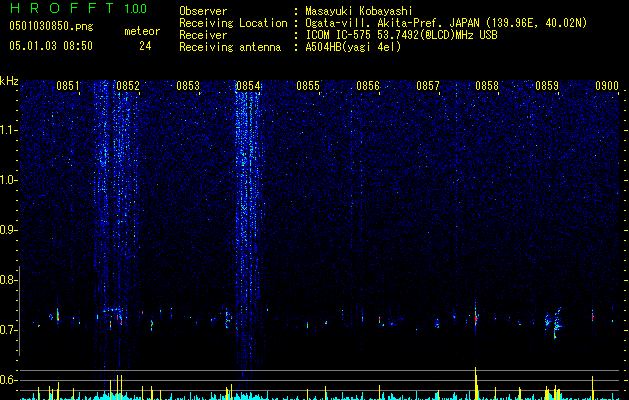Click the 0858 time marker
The width and height of the screenshot is (629, 400).
pos(487,86)
